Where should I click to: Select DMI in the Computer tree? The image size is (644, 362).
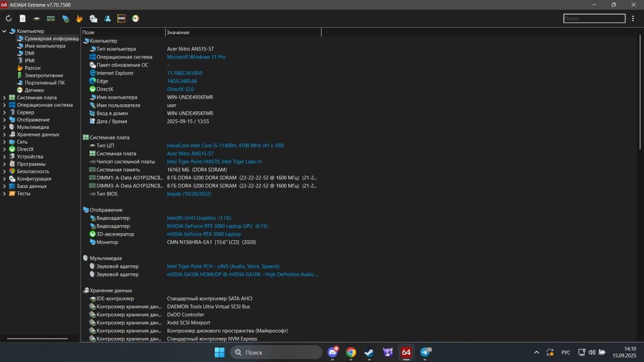point(30,53)
